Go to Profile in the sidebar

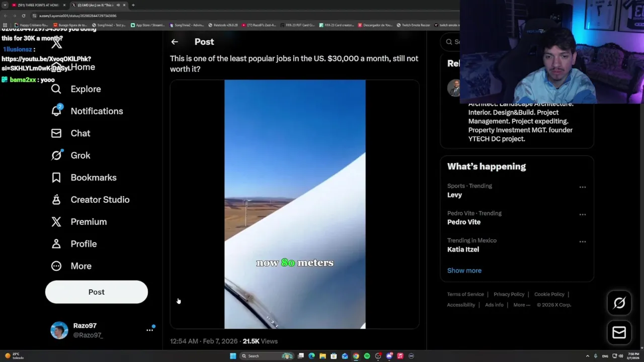click(x=73, y=244)
